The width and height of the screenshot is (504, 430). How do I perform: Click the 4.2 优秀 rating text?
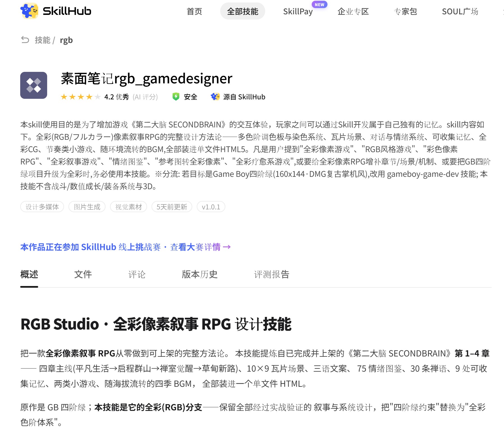click(x=116, y=97)
